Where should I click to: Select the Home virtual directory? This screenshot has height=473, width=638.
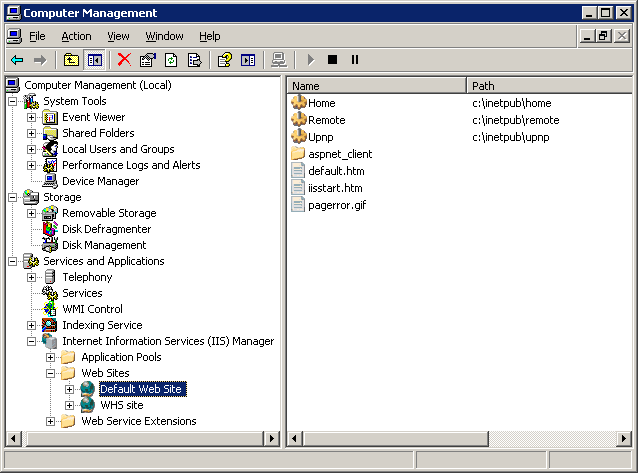[x=321, y=103]
